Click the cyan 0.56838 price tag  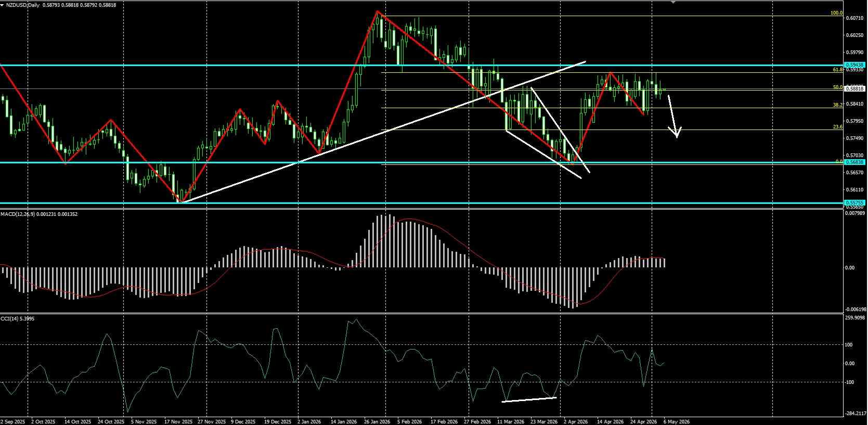(855, 162)
